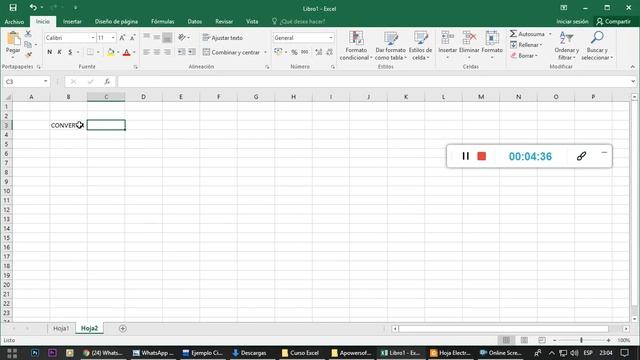Screen dimensions: 640x360
Task: Center cell text horizontally
Action: pyautogui.click(x=157, y=52)
